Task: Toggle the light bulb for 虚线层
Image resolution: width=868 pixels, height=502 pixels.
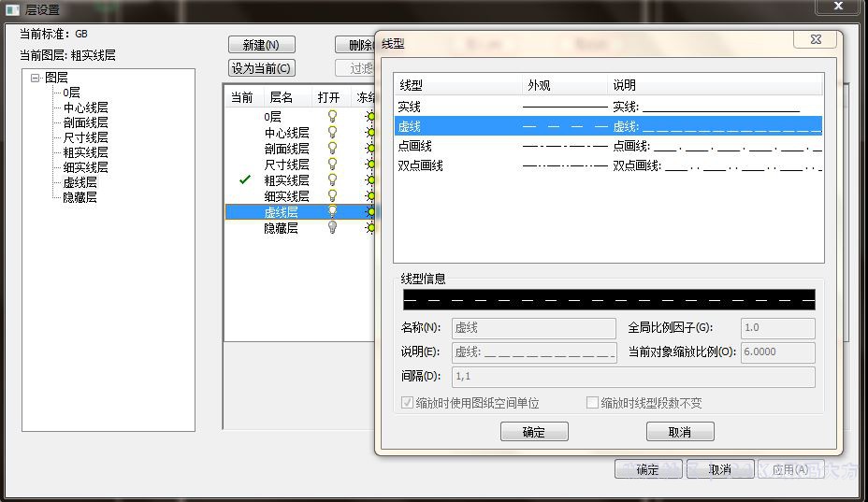Action: 332,211
